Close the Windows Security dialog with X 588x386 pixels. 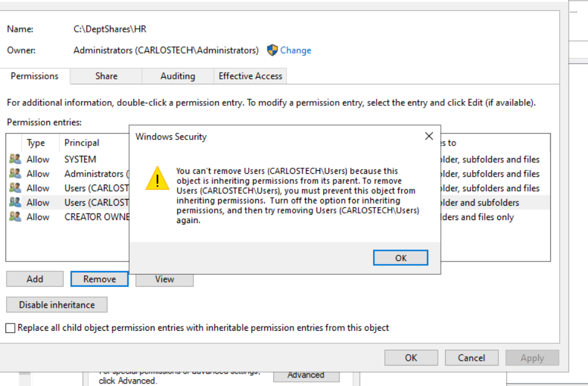pyautogui.click(x=429, y=136)
